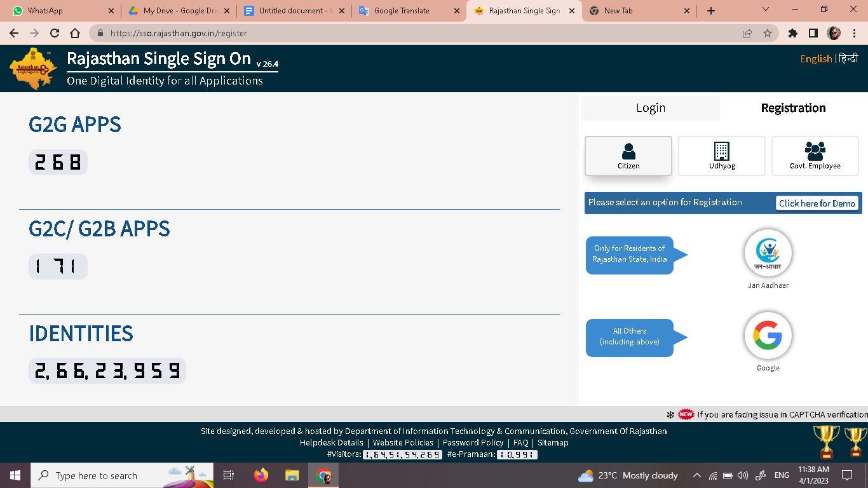Viewport: 868px width, 488px height.
Task: Click the 268 G2G apps counter
Action: click(58, 162)
